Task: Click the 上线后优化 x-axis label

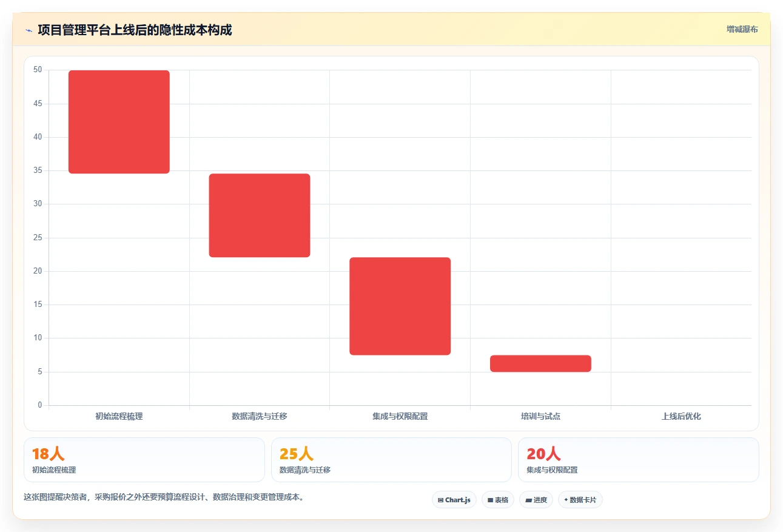Action: (x=681, y=416)
